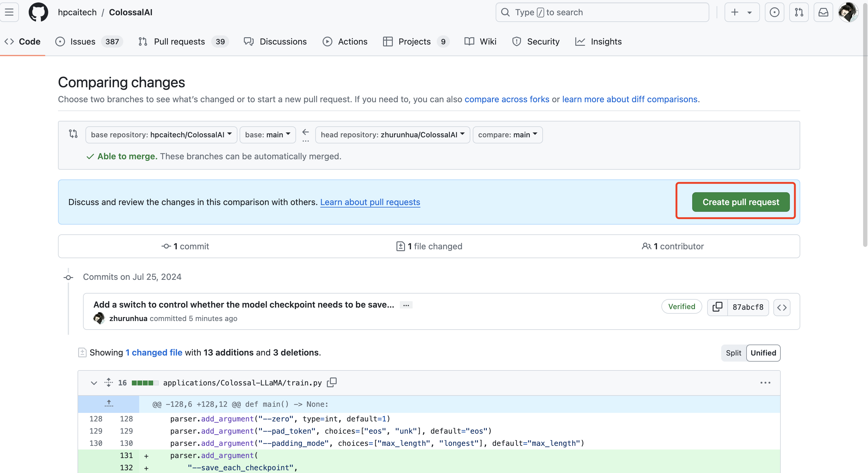Open the pull requests icon in header

[x=799, y=13]
